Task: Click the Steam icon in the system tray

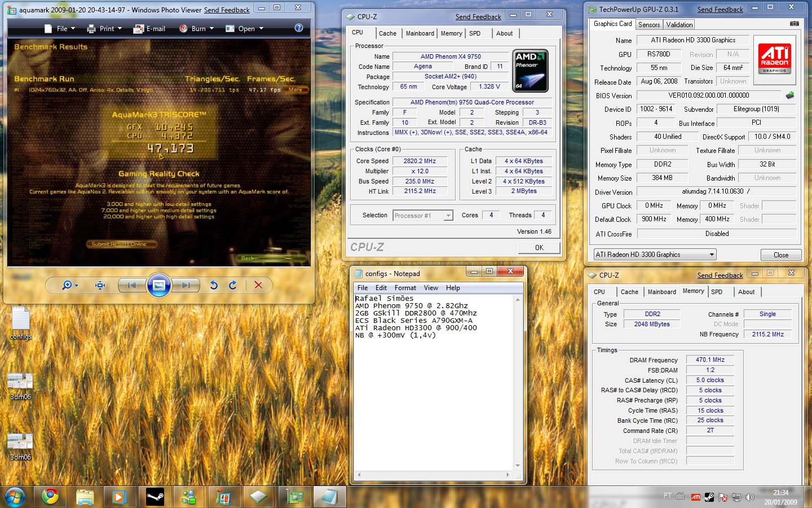Action: click(x=709, y=497)
